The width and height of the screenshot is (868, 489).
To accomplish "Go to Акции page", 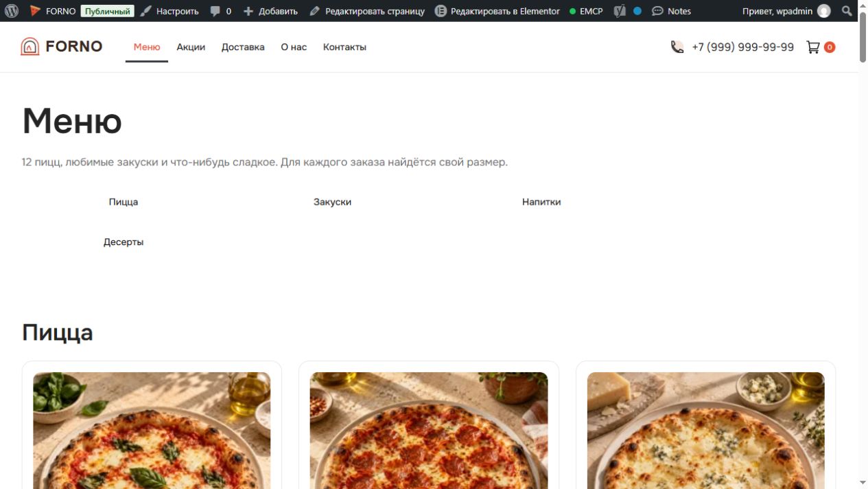I will click(x=191, y=47).
